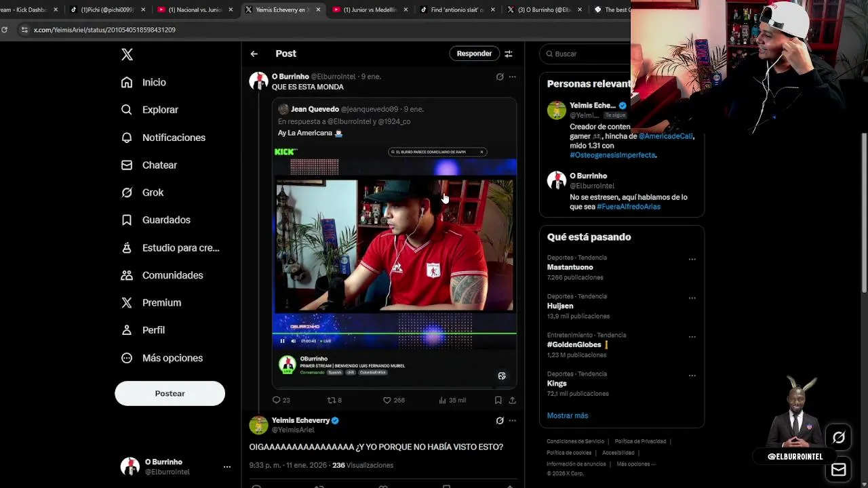Share the O Burrinho post
Image resolution: width=868 pixels, height=488 pixels.
click(512, 400)
